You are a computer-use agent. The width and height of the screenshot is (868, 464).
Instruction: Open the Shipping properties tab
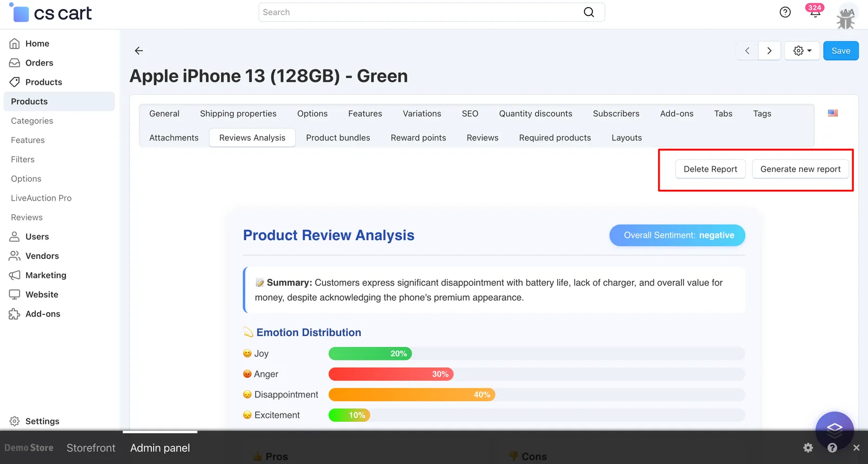click(x=238, y=113)
